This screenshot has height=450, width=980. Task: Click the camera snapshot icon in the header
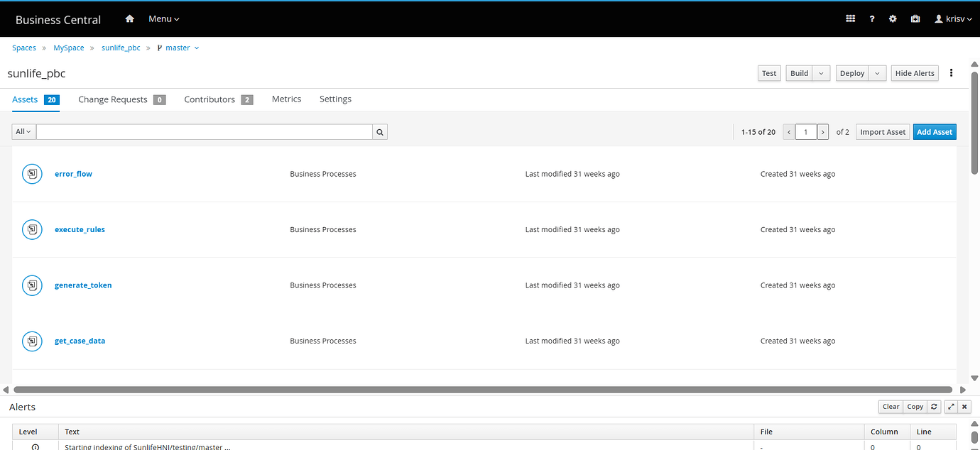[915, 18]
